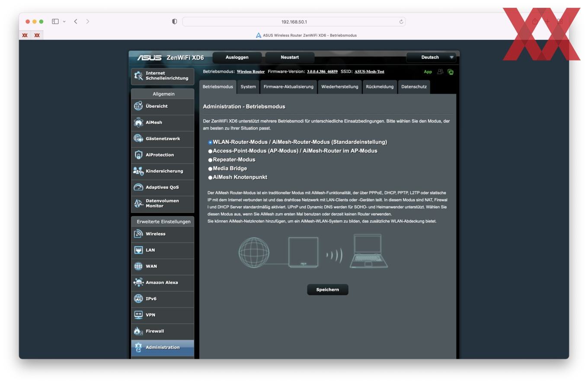
Task: Switch to the System tab
Action: point(248,87)
